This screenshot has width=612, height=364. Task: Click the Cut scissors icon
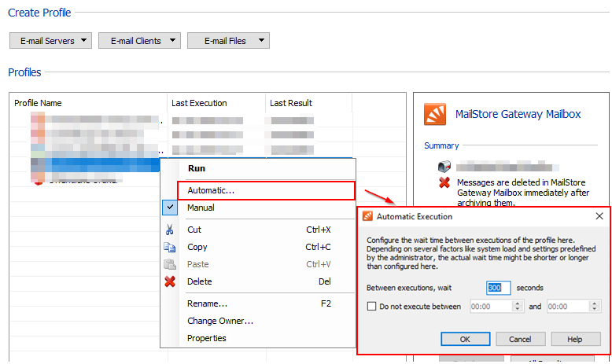click(x=169, y=230)
